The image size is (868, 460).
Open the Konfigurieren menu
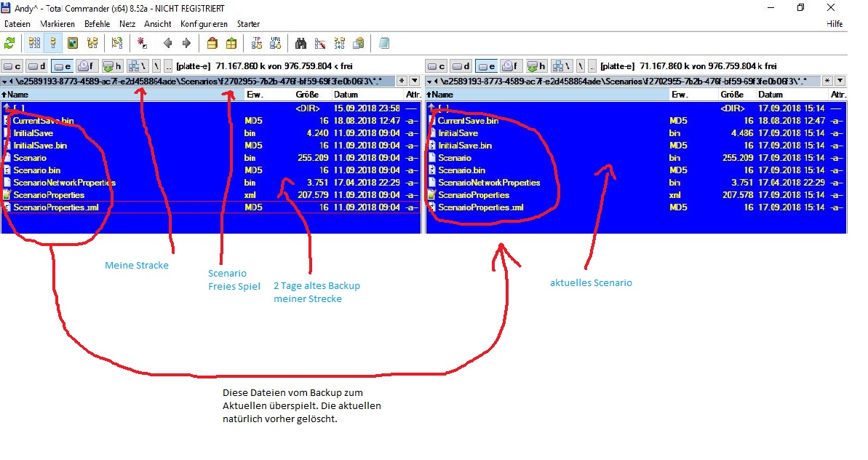[x=204, y=24]
